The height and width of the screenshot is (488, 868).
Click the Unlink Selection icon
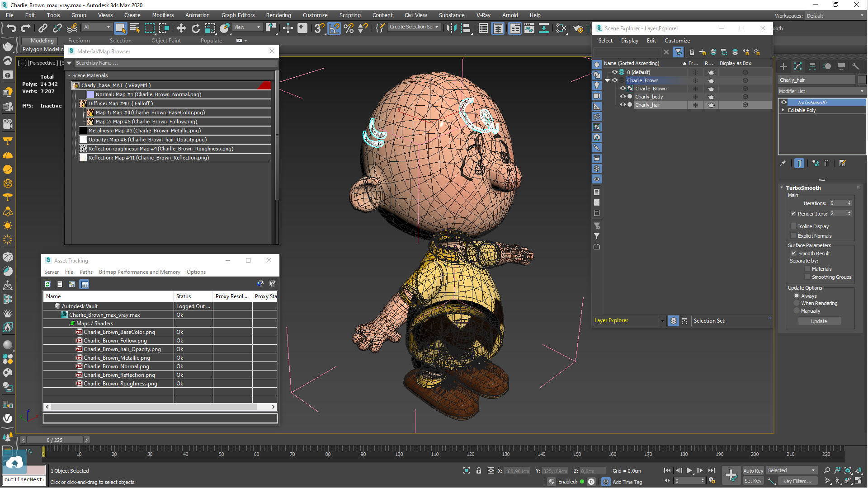coord(57,28)
